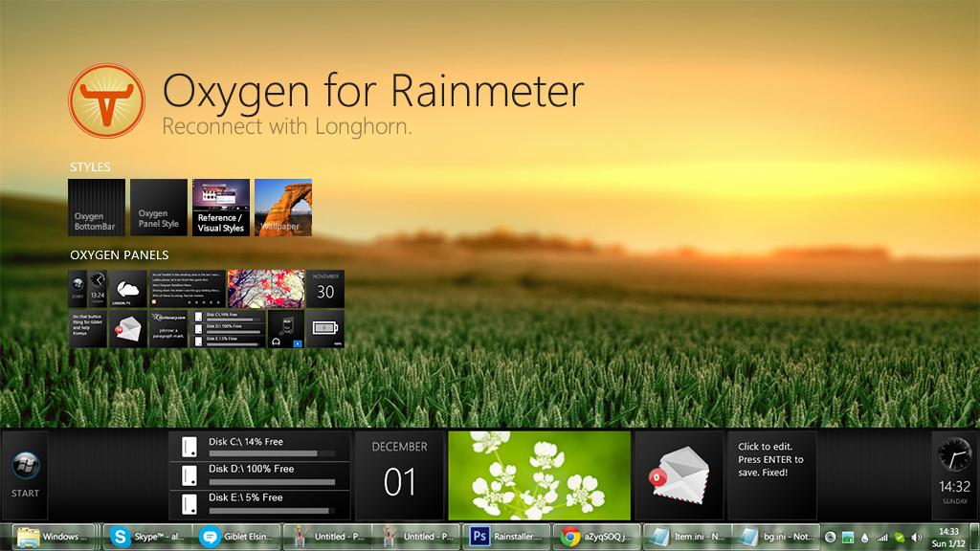Open the battery level panel widget
This screenshot has width=980, height=551.
click(x=326, y=330)
